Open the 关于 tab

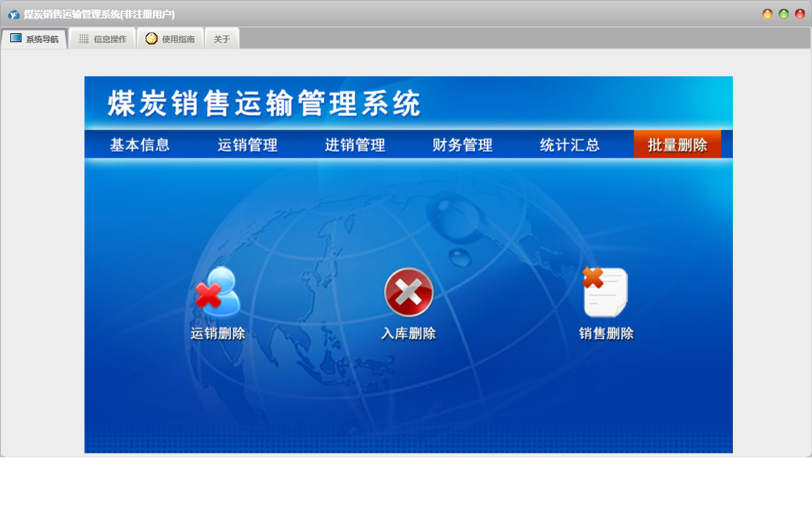point(222,39)
